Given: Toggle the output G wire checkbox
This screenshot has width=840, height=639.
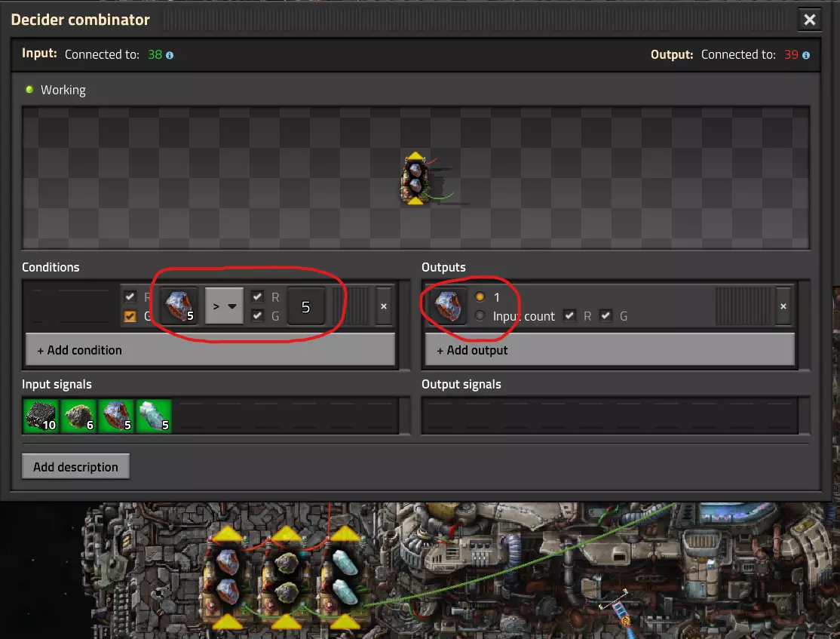Looking at the screenshot, I should coord(606,316).
